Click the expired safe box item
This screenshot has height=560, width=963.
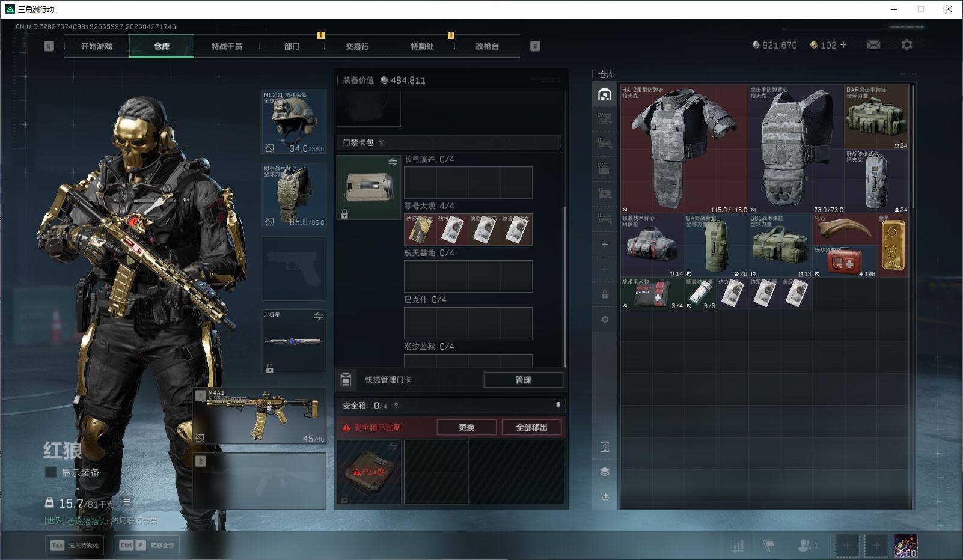pyautogui.click(x=369, y=472)
